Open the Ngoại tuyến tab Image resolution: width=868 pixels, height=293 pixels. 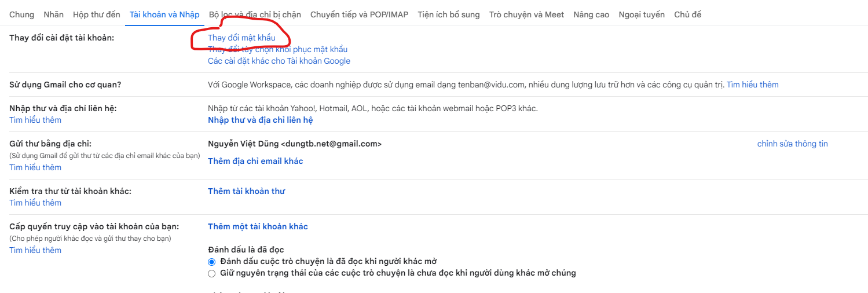coord(641,14)
